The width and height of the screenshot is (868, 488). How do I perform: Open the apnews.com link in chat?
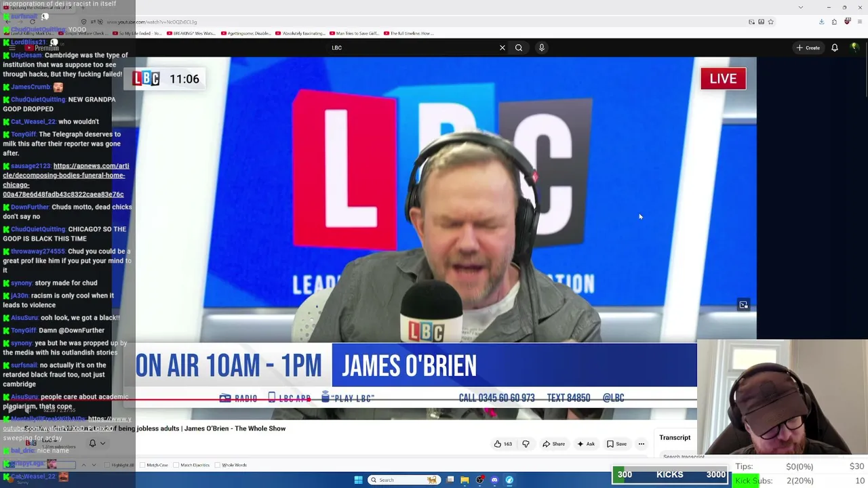66,180
